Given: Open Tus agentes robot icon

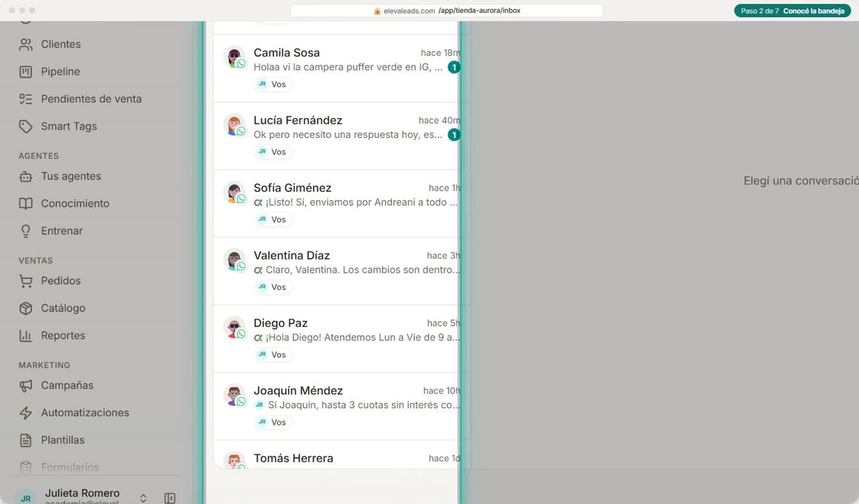Looking at the screenshot, I should coord(26,177).
